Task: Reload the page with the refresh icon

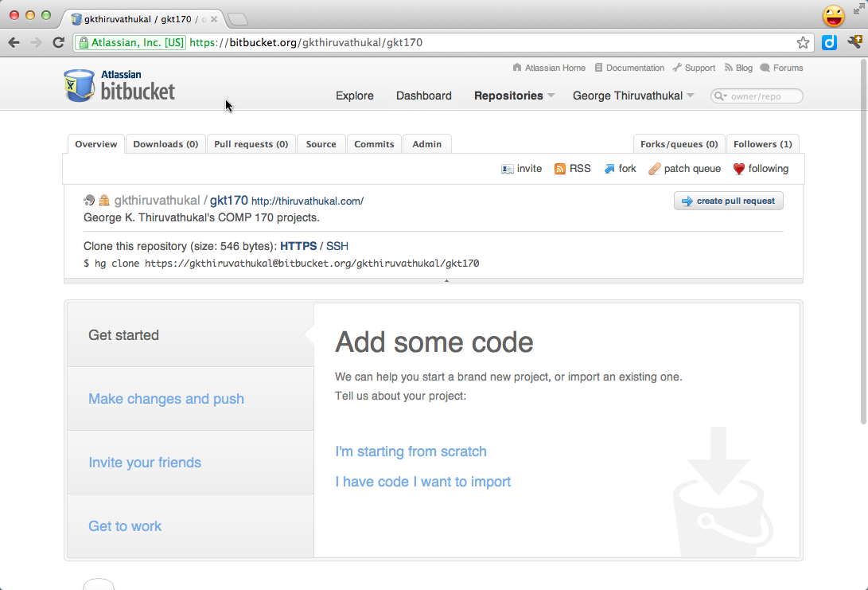Action: (x=58, y=43)
